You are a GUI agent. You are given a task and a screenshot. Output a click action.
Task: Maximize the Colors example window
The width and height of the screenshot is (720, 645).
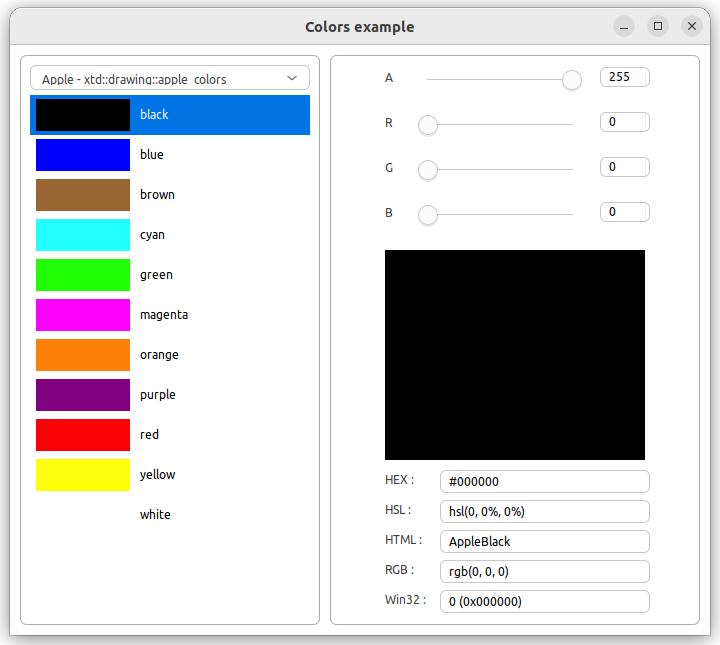657,27
